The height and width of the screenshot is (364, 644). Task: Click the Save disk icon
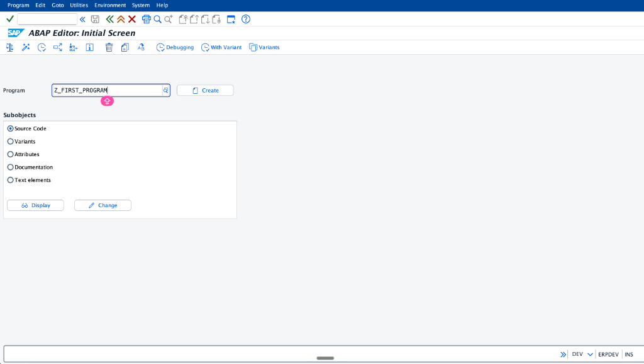[x=95, y=20]
